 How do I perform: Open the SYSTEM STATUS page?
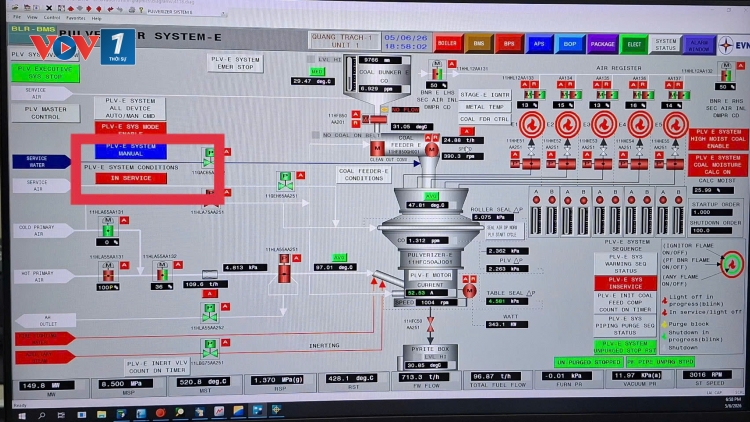click(x=665, y=45)
